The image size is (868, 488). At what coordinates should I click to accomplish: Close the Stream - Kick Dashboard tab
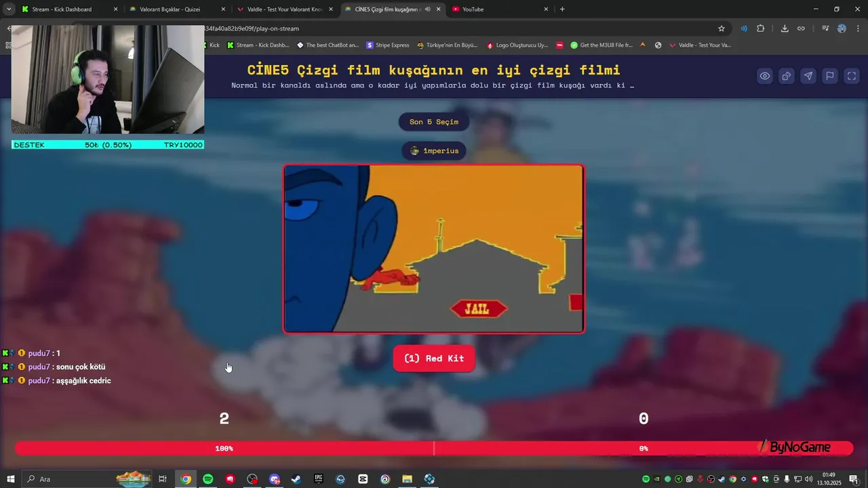(115, 9)
